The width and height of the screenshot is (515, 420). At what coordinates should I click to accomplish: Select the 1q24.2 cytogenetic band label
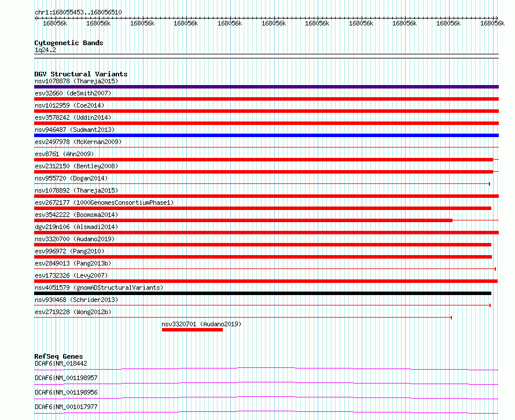click(45, 50)
